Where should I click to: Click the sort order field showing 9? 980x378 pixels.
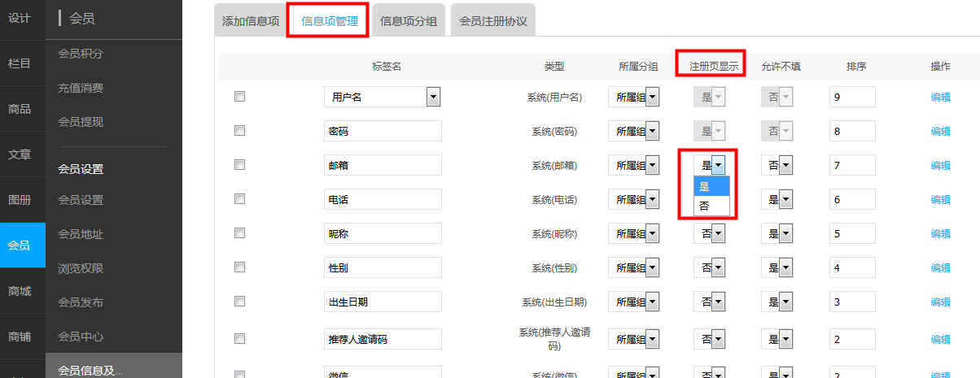pyautogui.click(x=852, y=97)
